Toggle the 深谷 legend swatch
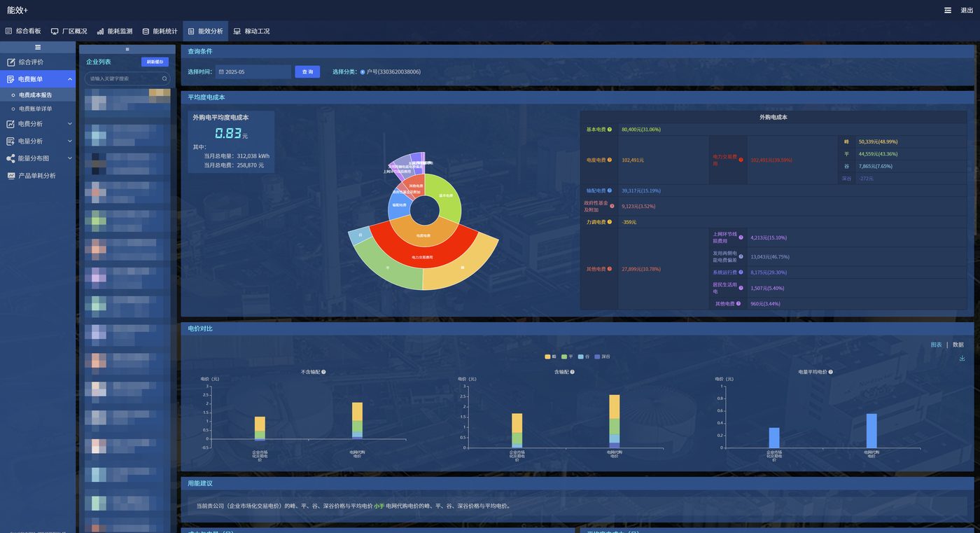The height and width of the screenshot is (533, 980). point(597,357)
